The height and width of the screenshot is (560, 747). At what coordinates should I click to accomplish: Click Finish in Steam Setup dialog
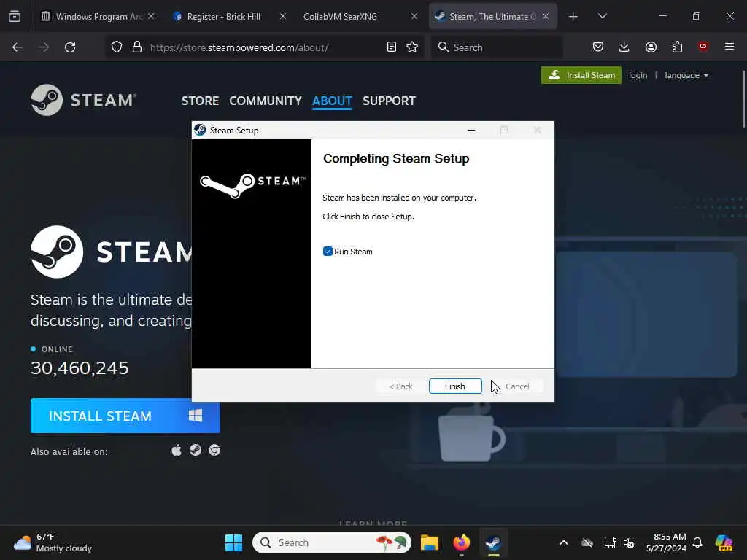pyautogui.click(x=455, y=386)
